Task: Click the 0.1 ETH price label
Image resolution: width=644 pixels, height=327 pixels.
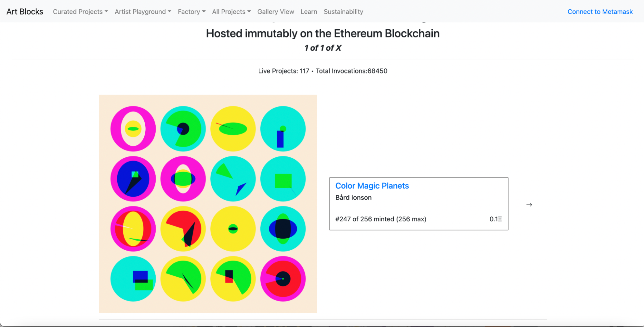Action: (495, 219)
